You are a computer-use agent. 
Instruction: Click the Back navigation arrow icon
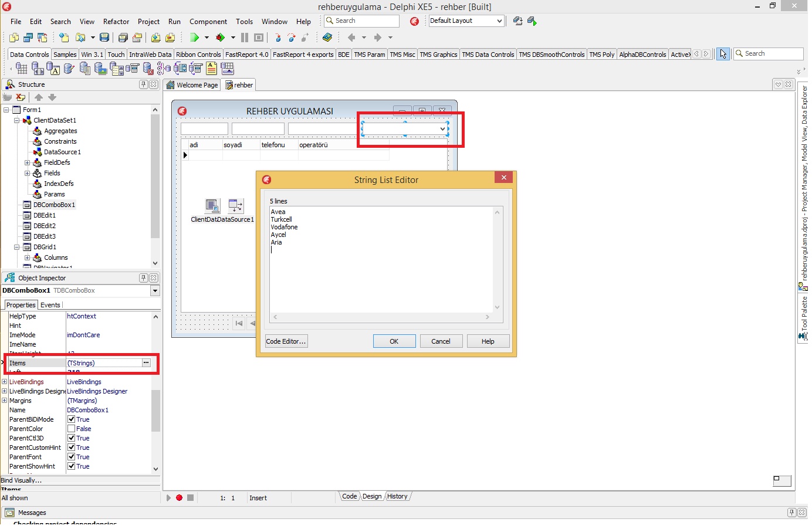click(x=351, y=38)
